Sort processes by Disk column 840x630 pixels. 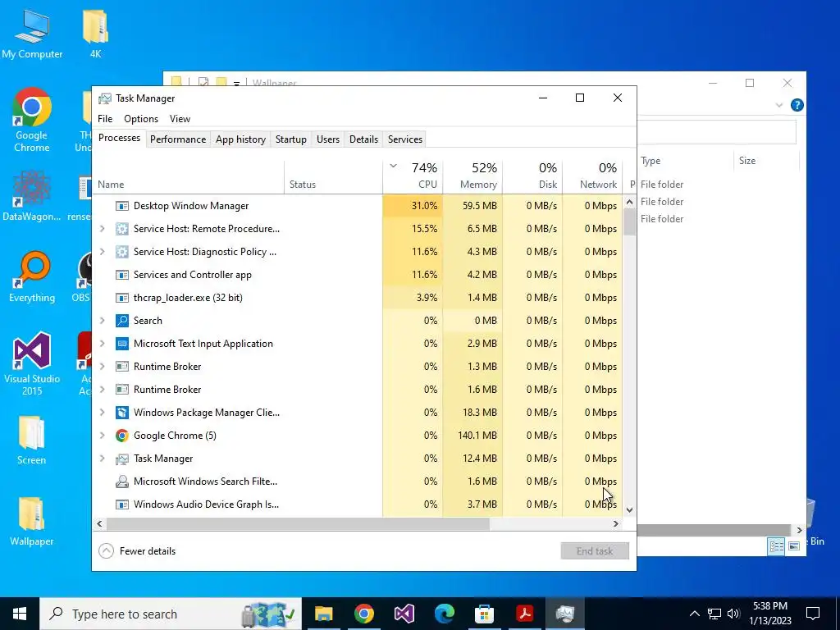(x=533, y=176)
